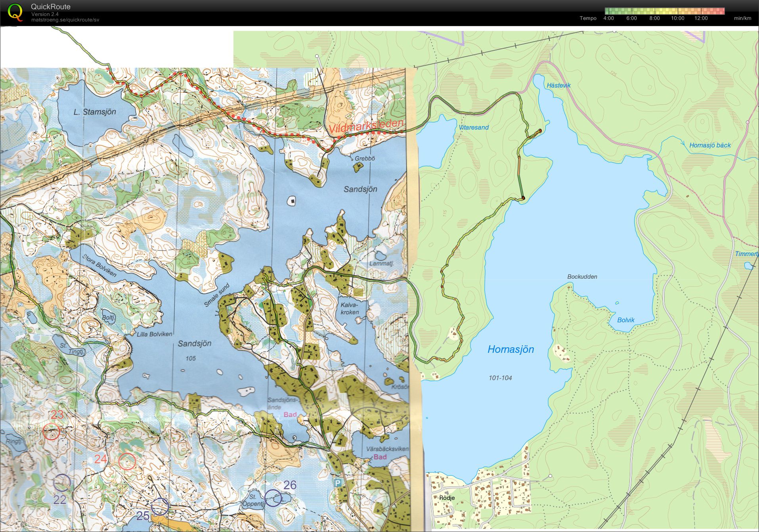Click the red Vildmarksleden trail label
The width and height of the screenshot is (759, 532).
pos(366,125)
